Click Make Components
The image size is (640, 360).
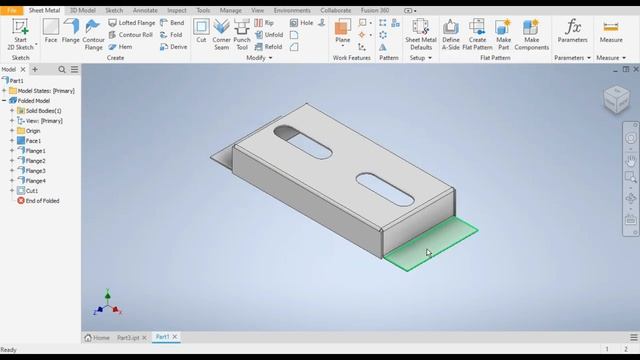[x=531, y=35]
